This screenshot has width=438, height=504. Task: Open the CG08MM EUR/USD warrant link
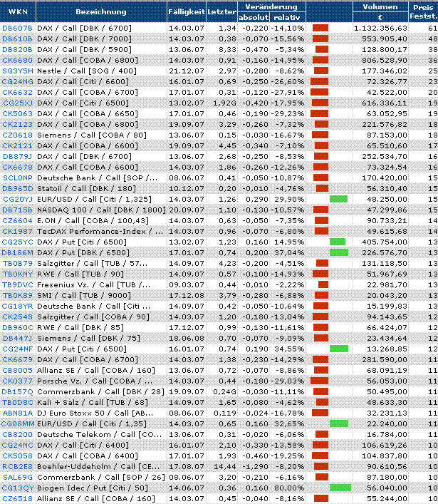click(x=18, y=424)
